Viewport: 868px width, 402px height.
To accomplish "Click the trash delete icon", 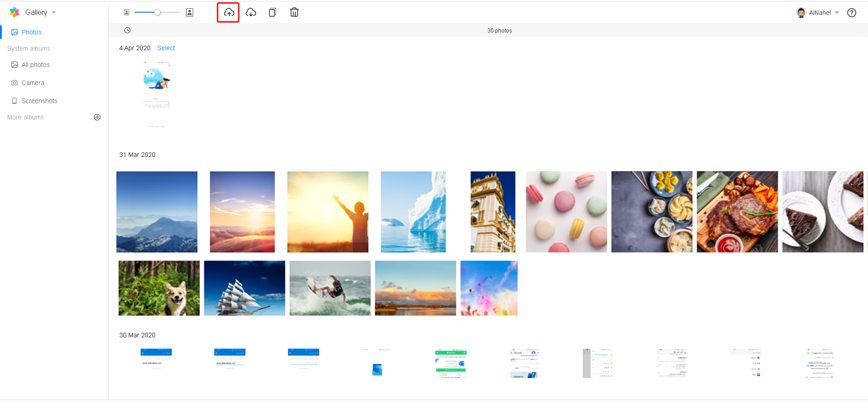I will 294,13.
